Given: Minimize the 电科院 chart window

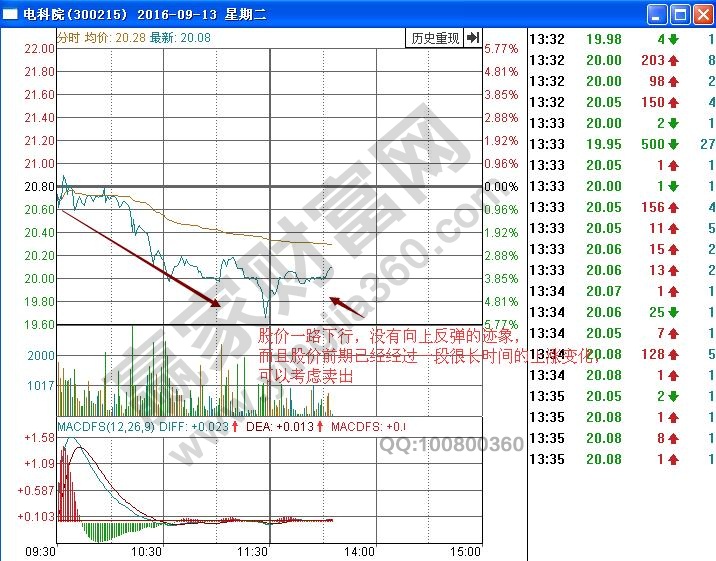Looking at the screenshot, I should (656, 15).
